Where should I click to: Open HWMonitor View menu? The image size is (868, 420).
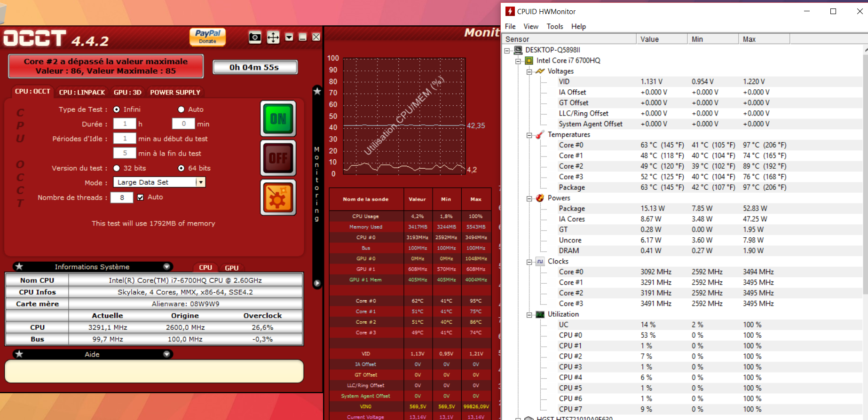[x=531, y=26]
